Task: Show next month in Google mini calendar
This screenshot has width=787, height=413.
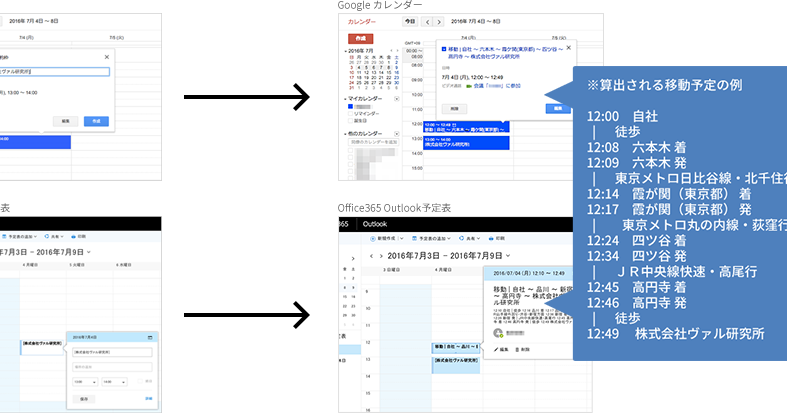Action: (x=397, y=51)
